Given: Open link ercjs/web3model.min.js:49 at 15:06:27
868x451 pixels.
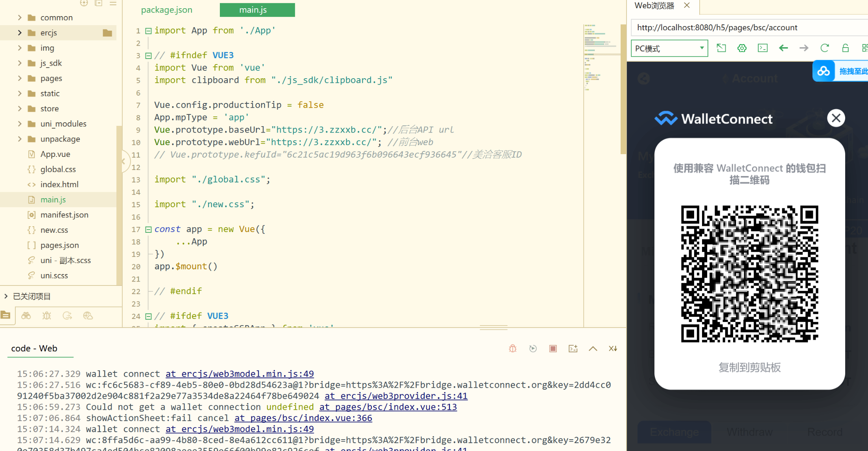Looking at the screenshot, I should (x=240, y=374).
